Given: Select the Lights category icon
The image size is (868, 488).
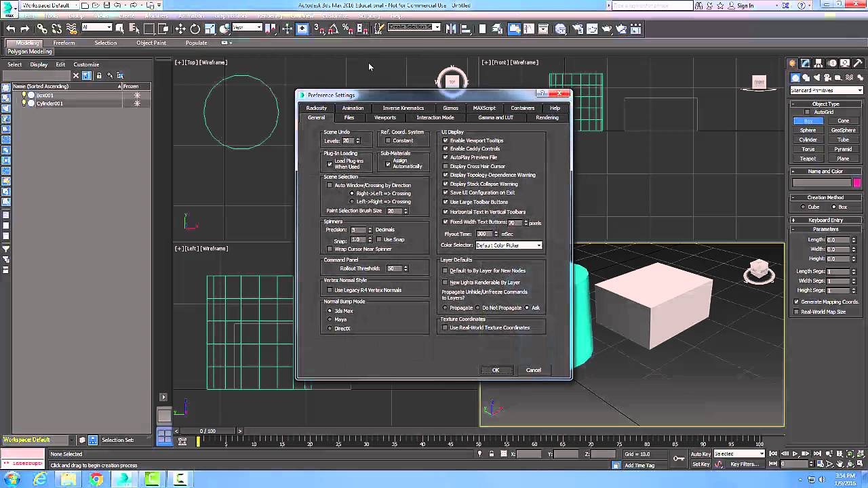Looking at the screenshot, I should 816,77.
